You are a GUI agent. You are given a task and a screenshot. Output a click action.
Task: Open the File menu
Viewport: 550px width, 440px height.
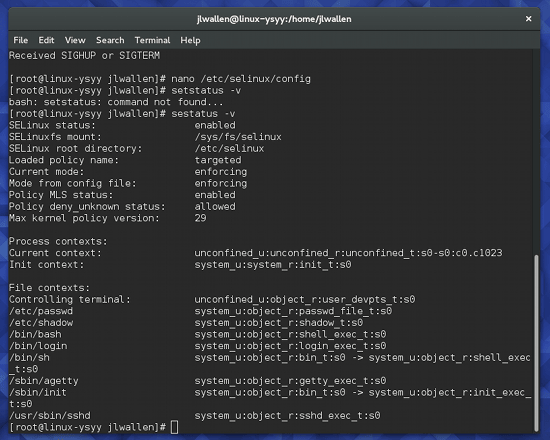pyautogui.click(x=20, y=40)
